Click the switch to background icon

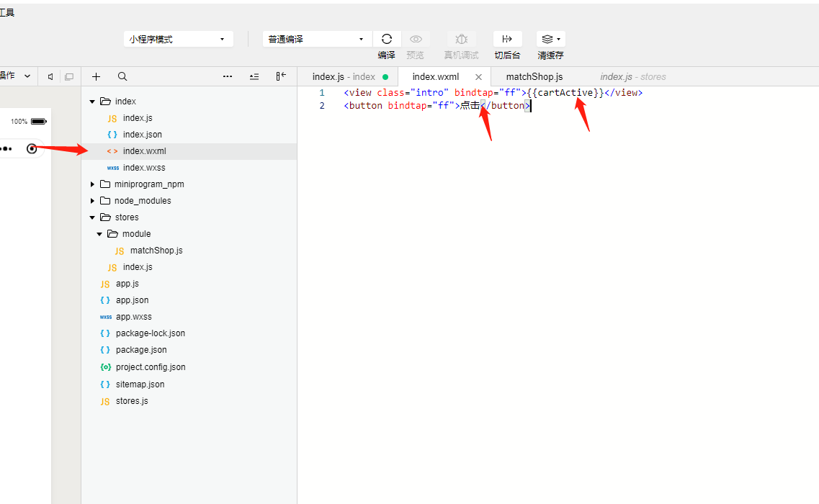(x=507, y=39)
